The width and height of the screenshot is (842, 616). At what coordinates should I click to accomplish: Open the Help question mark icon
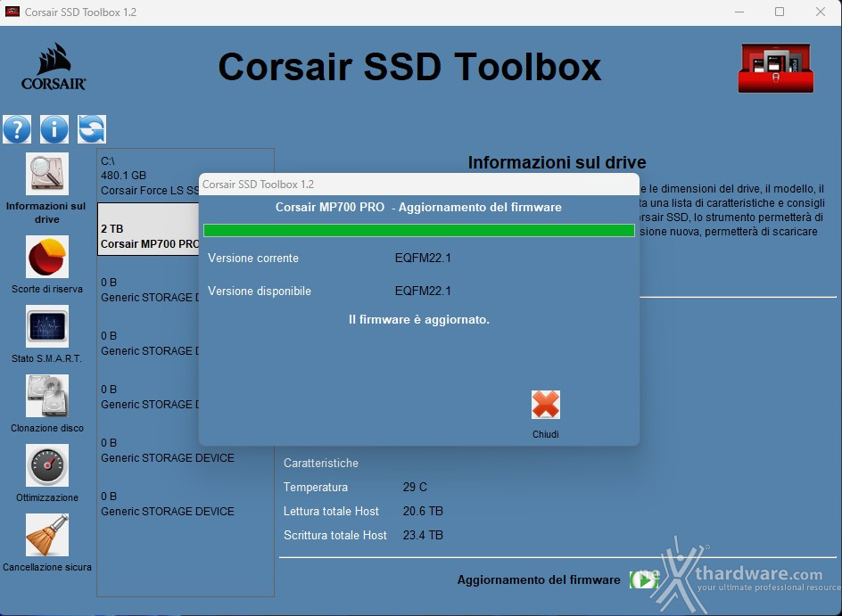tap(17, 129)
